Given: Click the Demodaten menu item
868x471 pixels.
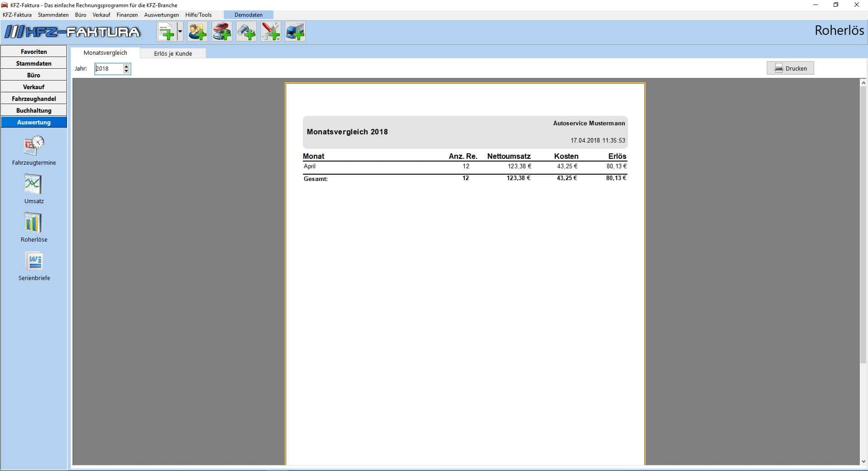Looking at the screenshot, I should click(x=248, y=15).
